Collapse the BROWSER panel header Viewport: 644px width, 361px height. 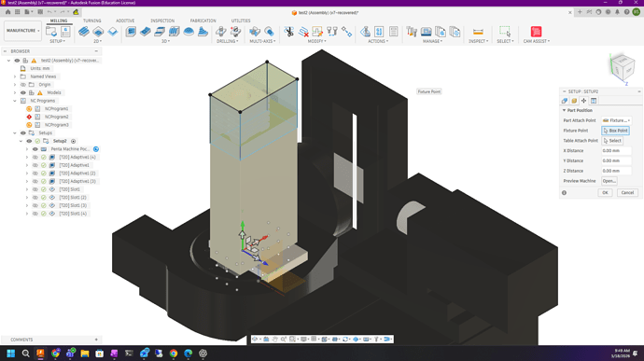pos(96,51)
